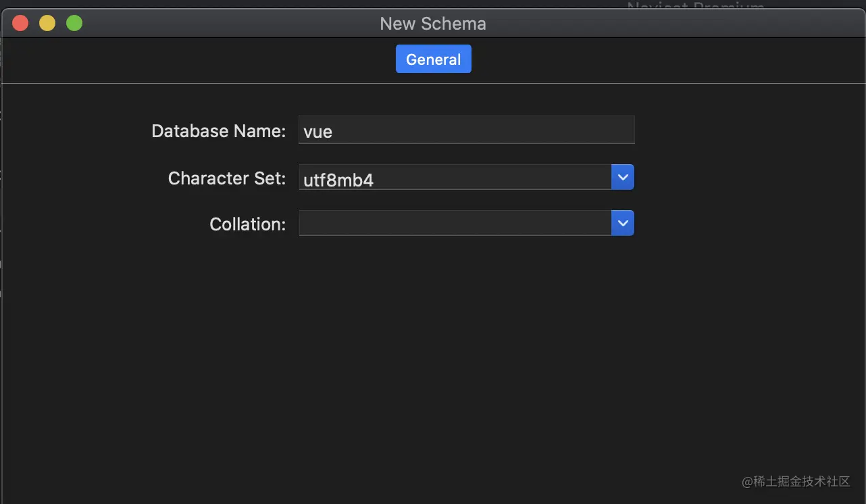This screenshot has height=504, width=866.
Task: Open the Character Set dropdown arrow
Action: [623, 177]
